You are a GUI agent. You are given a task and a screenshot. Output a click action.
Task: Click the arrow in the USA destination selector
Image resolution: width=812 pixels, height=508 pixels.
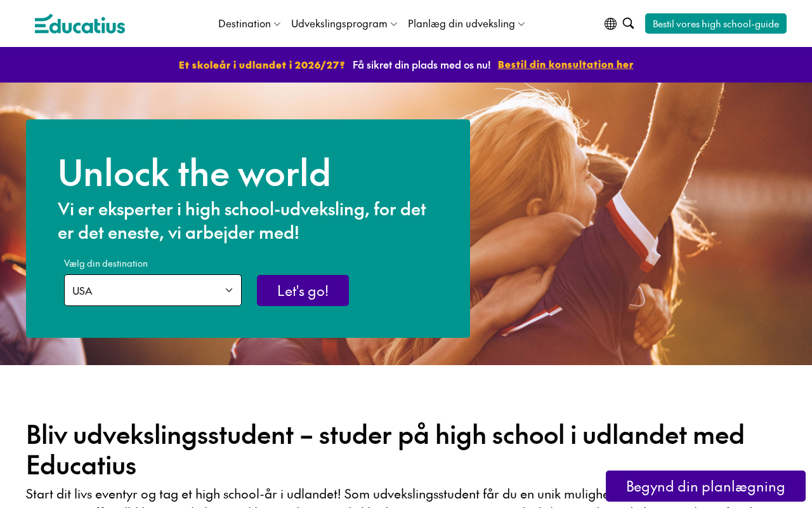(x=229, y=290)
